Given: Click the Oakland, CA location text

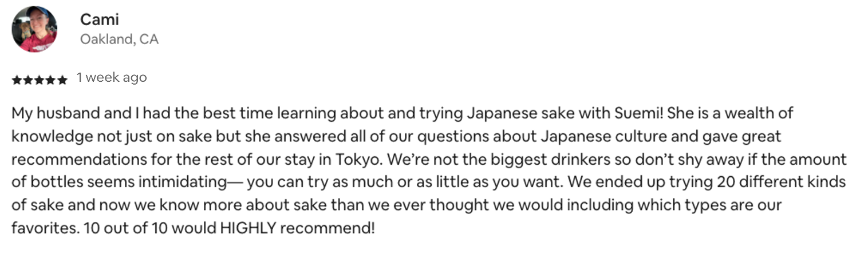Looking at the screenshot, I should pos(119,39).
